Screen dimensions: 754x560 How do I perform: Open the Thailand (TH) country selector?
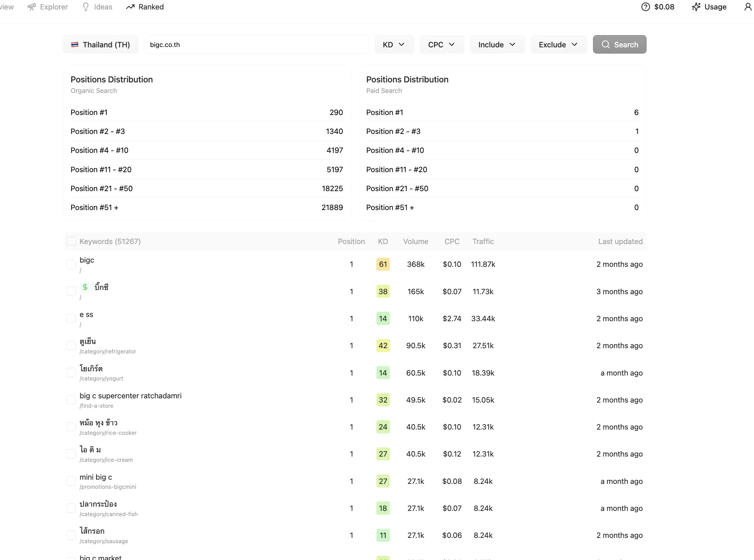pos(101,45)
